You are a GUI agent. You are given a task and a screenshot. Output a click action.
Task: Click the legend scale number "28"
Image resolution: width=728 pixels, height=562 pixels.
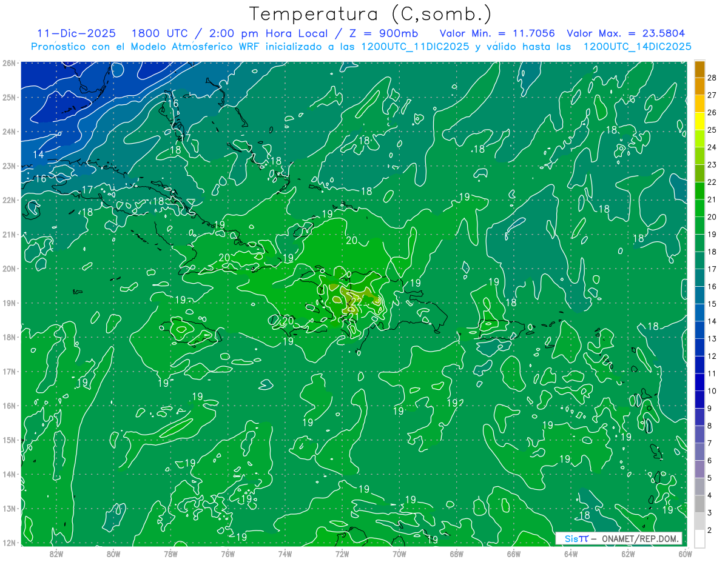coord(712,78)
